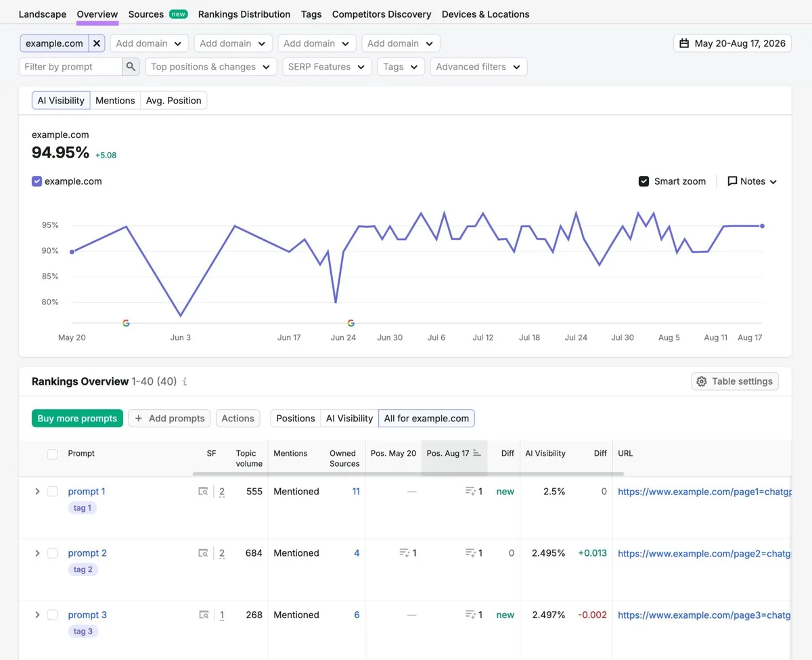Open Table settings with the gear button

tap(735, 381)
